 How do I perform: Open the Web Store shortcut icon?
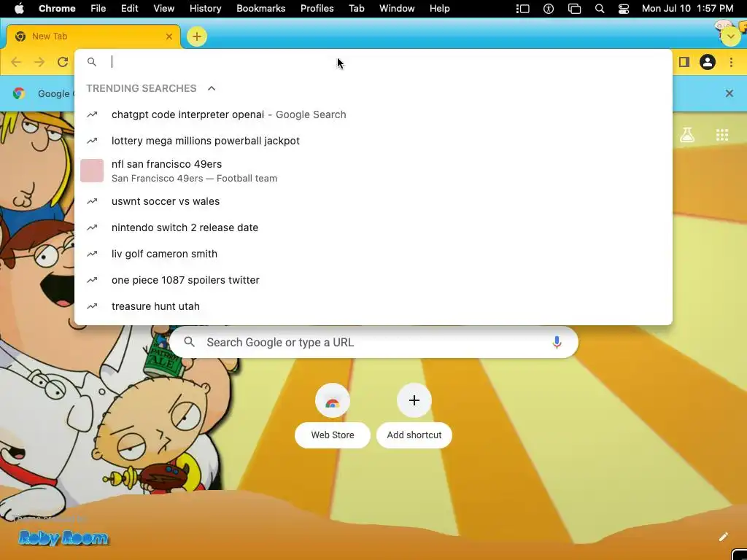pos(333,400)
